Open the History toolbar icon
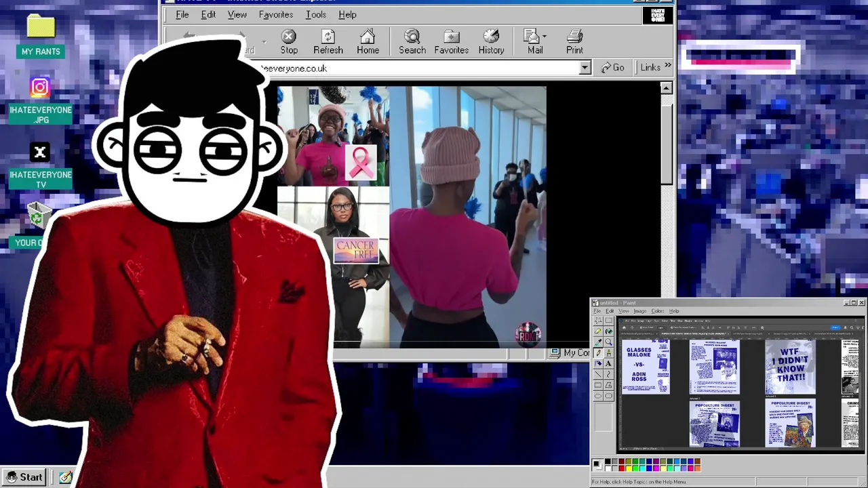868x488 pixels. [491, 36]
